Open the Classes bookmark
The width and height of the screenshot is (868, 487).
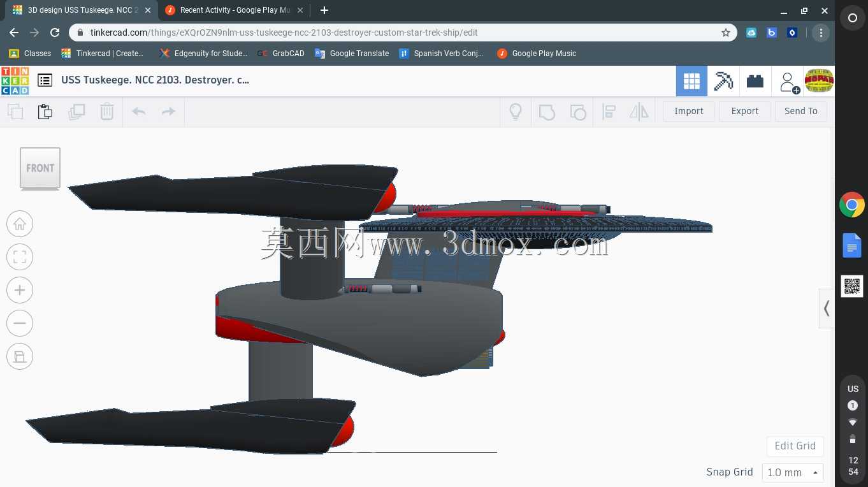(30, 54)
